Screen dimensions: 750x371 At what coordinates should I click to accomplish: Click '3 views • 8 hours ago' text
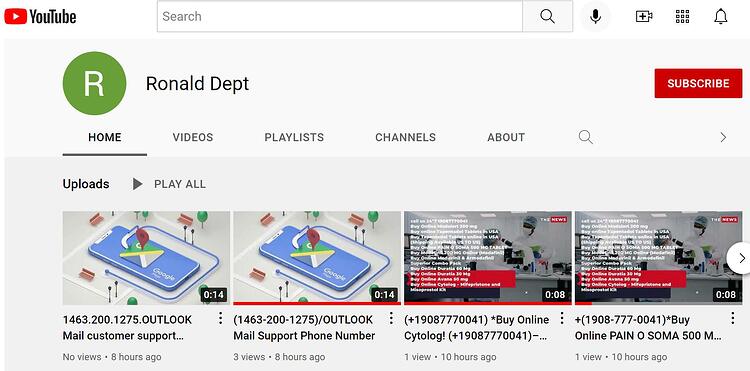point(279,357)
